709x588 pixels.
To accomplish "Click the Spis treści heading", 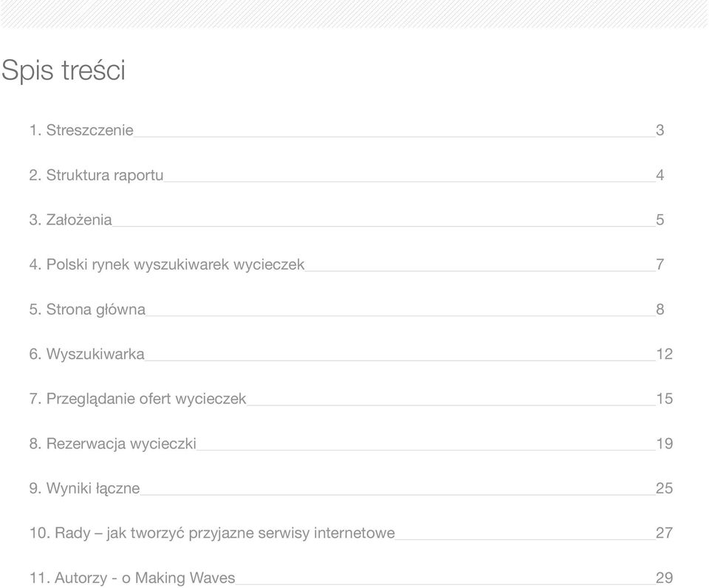I will [x=64, y=71].
